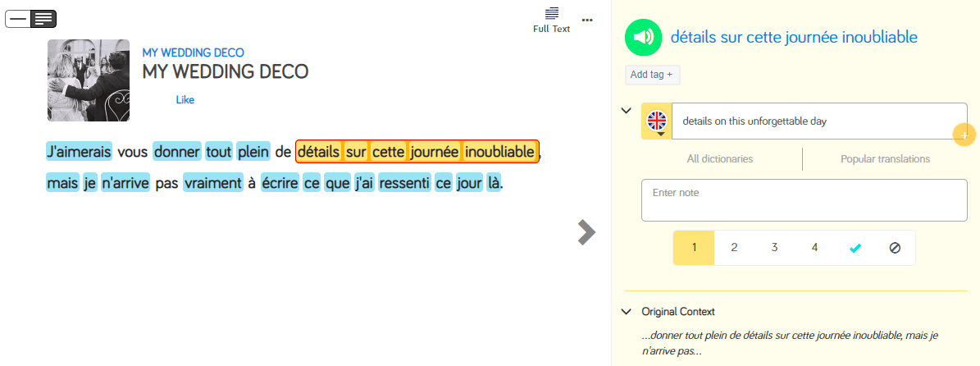980x366 pixels.
Task: Collapse the Original Context section
Action: coord(627,312)
